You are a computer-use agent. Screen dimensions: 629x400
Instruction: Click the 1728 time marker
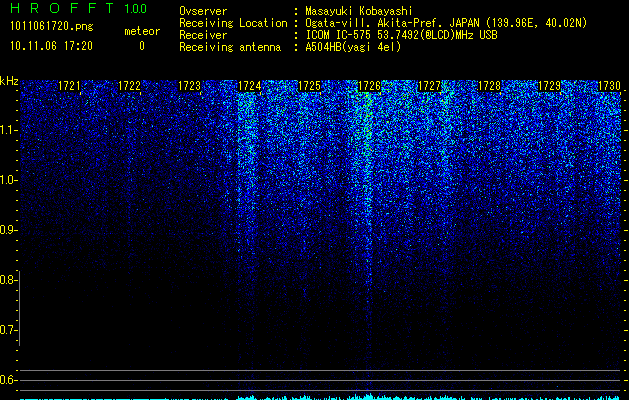point(489,86)
